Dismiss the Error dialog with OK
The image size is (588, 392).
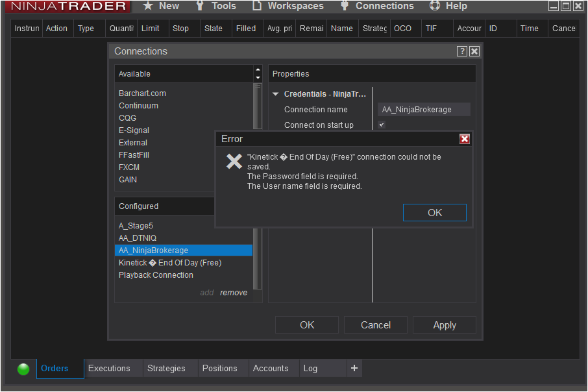435,213
